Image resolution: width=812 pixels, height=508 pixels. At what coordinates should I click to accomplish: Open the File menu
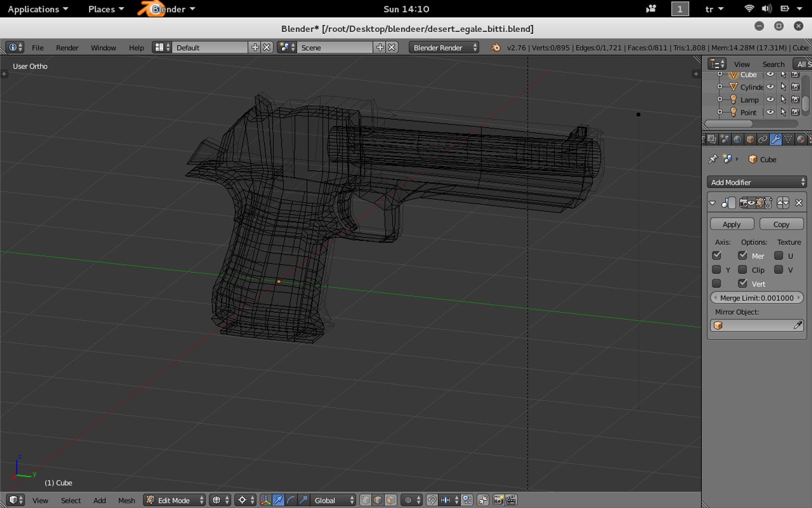(x=38, y=48)
